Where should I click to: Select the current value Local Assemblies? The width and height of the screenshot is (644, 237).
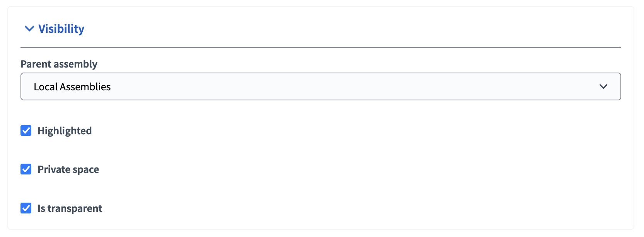pyautogui.click(x=72, y=86)
